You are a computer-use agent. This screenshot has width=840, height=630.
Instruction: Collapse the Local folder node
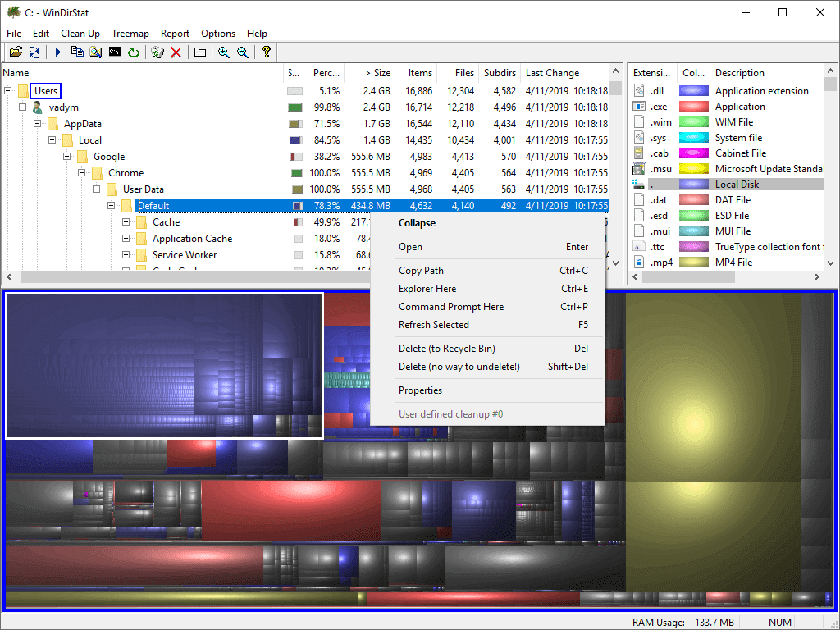52,139
